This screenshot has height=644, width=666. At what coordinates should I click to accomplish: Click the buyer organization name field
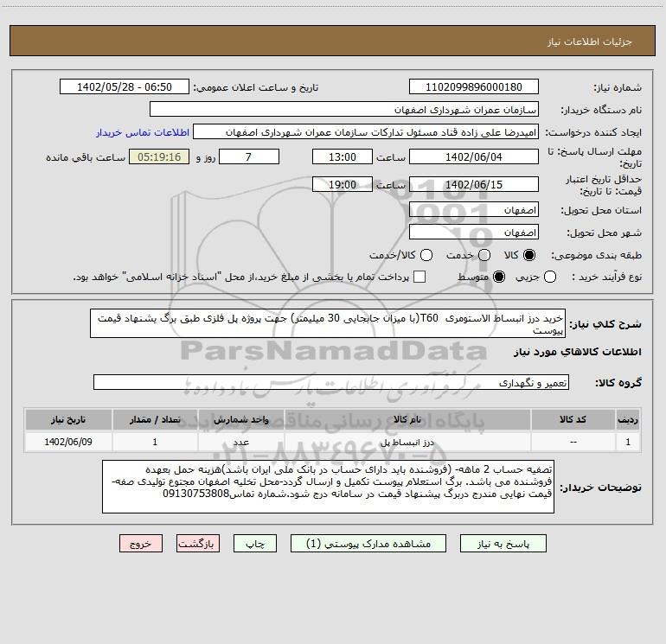(344, 110)
